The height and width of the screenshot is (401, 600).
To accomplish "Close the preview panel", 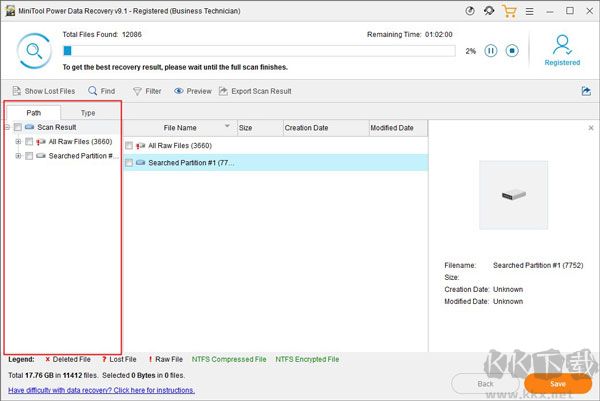I will click(x=591, y=128).
